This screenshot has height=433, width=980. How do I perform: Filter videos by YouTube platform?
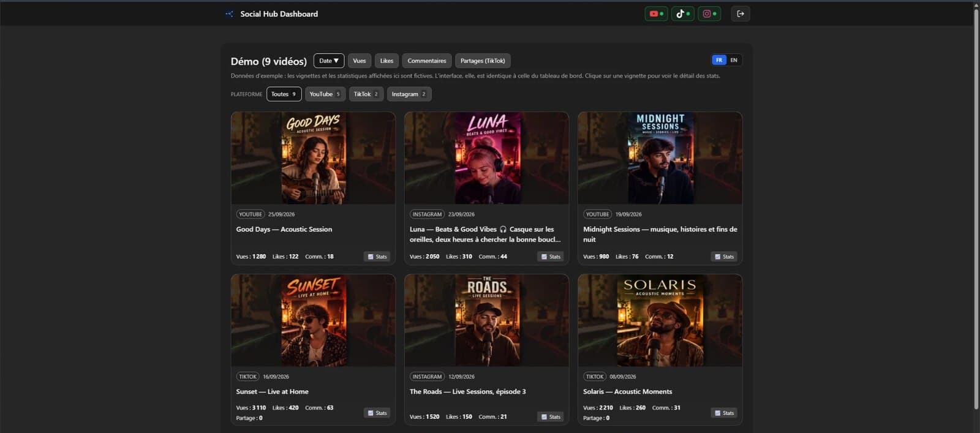(325, 94)
